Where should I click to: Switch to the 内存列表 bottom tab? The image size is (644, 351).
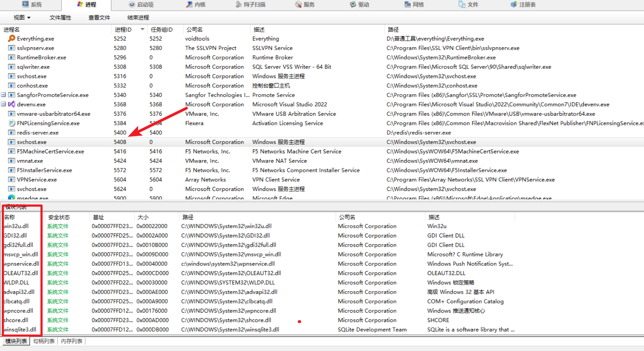pyautogui.click(x=72, y=341)
